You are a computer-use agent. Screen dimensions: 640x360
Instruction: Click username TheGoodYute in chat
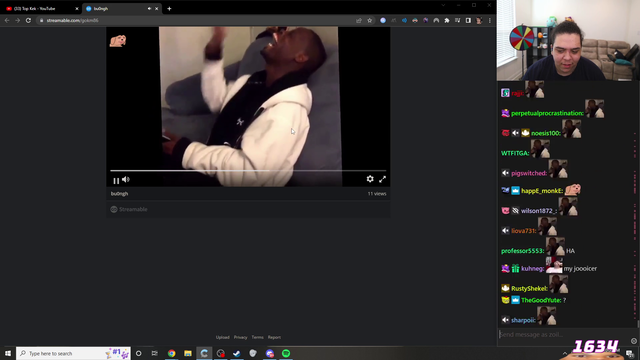(541, 300)
